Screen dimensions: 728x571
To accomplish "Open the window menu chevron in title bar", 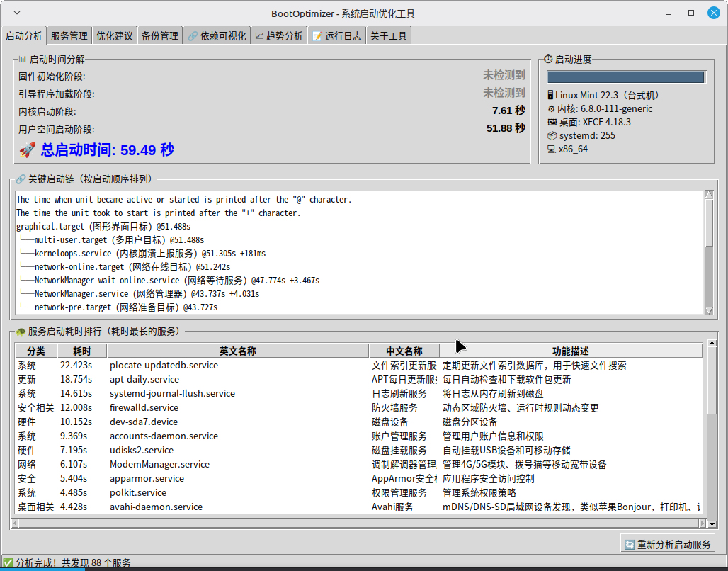I will click(17, 13).
